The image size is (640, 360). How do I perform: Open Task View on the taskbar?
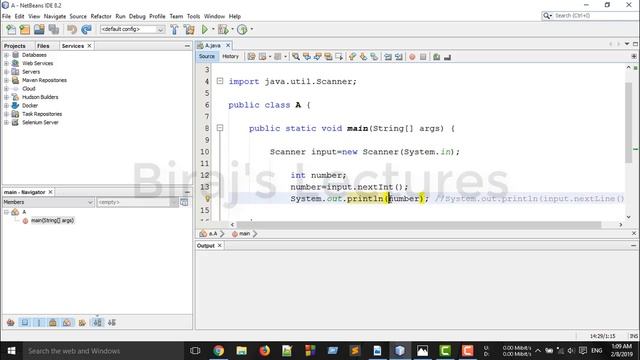[195, 351]
